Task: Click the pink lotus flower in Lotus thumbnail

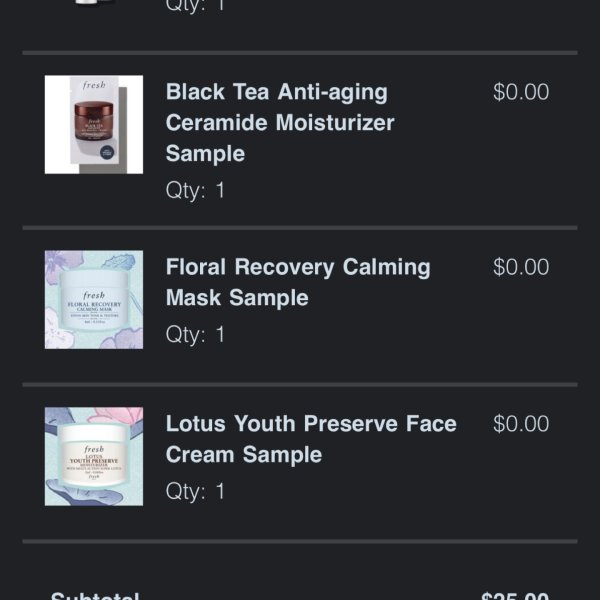Action: (117, 416)
